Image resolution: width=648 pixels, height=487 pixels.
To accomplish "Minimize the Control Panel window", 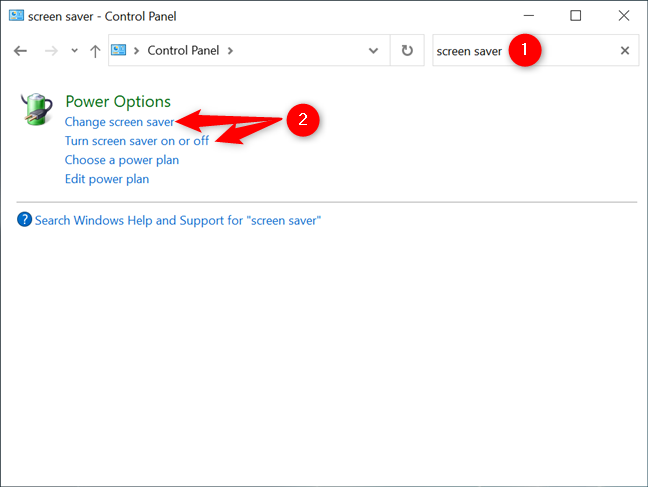I will pos(529,16).
